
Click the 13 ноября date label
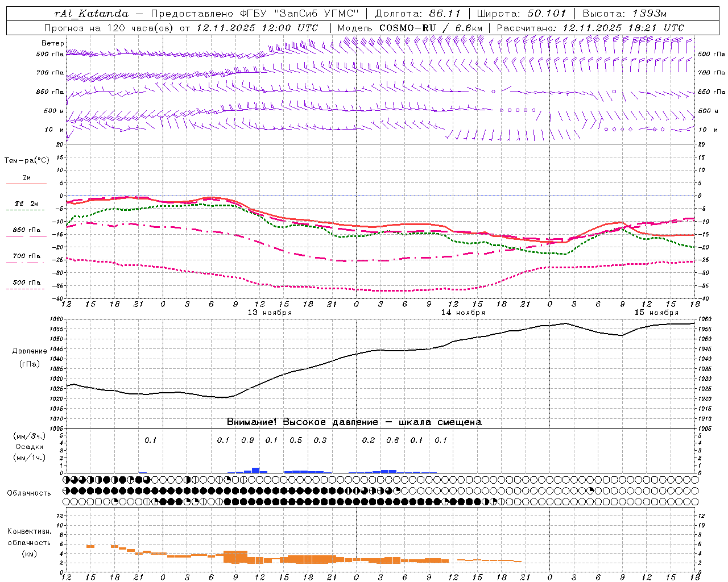pyautogui.click(x=270, y=313)
